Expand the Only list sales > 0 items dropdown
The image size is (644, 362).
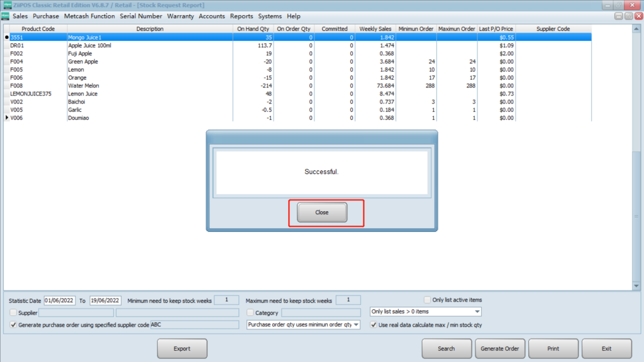[x=477, y=312]
